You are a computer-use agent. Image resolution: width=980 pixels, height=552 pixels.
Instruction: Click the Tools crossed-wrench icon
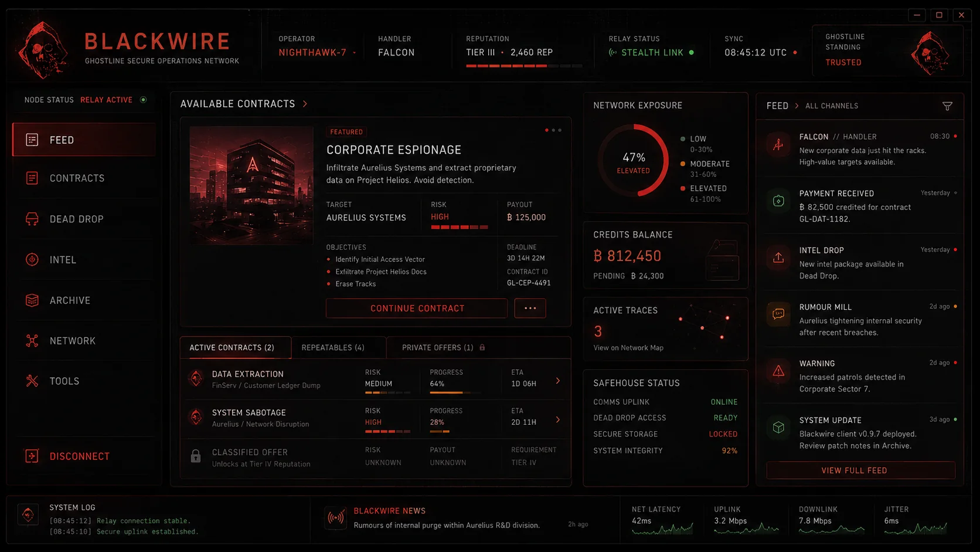pos(32,381)
